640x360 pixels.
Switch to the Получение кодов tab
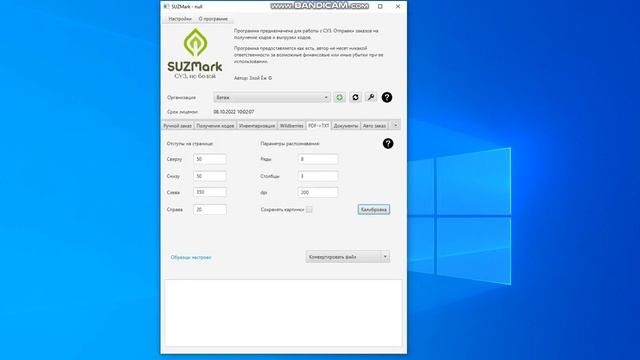coord(215,126)
